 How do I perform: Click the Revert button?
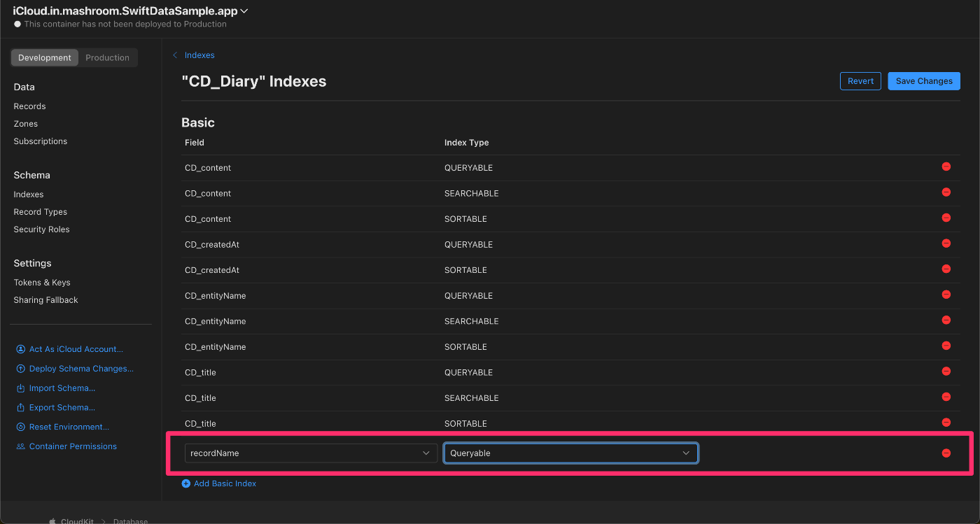click(x=860, y=81)
